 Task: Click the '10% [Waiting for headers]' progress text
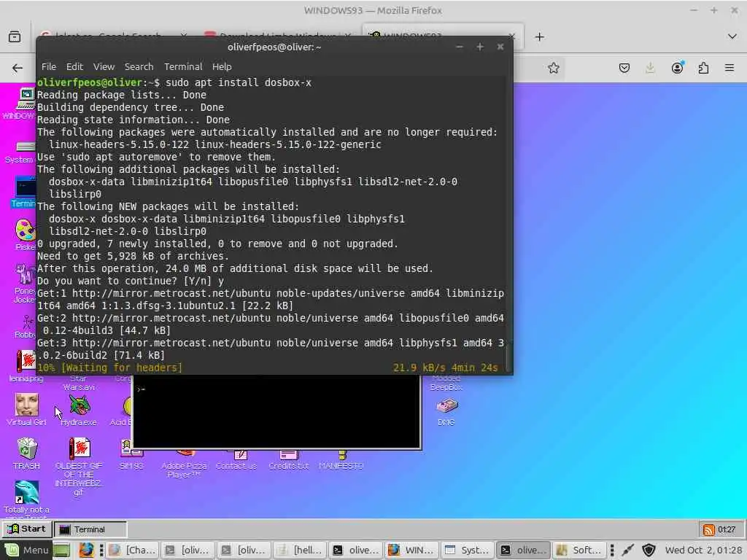coord(109,367)
